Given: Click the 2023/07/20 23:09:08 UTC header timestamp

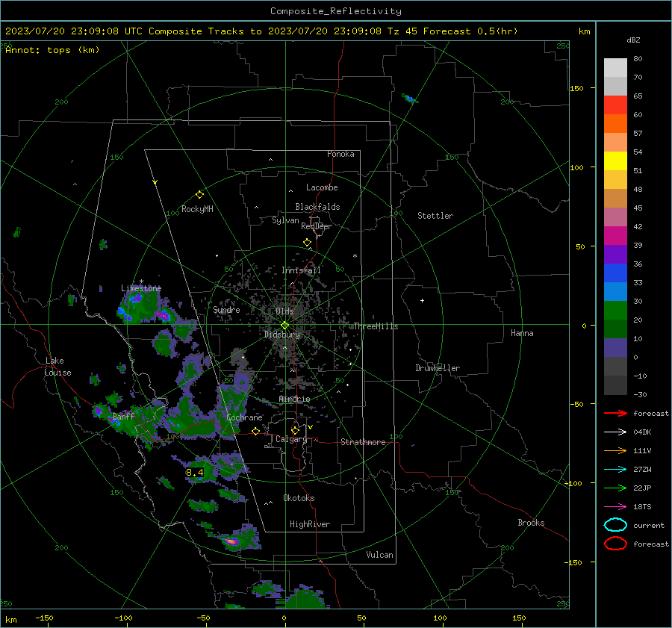Looking at the screenshot, I should [x=74, y=31].
